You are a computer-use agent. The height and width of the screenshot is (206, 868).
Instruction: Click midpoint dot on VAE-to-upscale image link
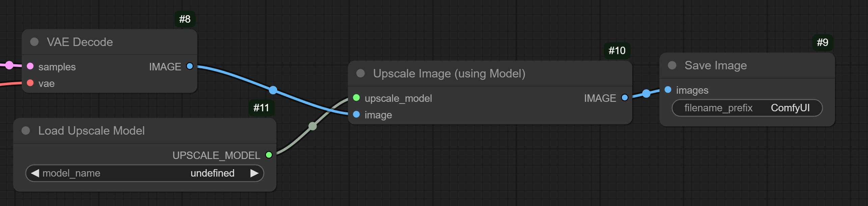273,90
